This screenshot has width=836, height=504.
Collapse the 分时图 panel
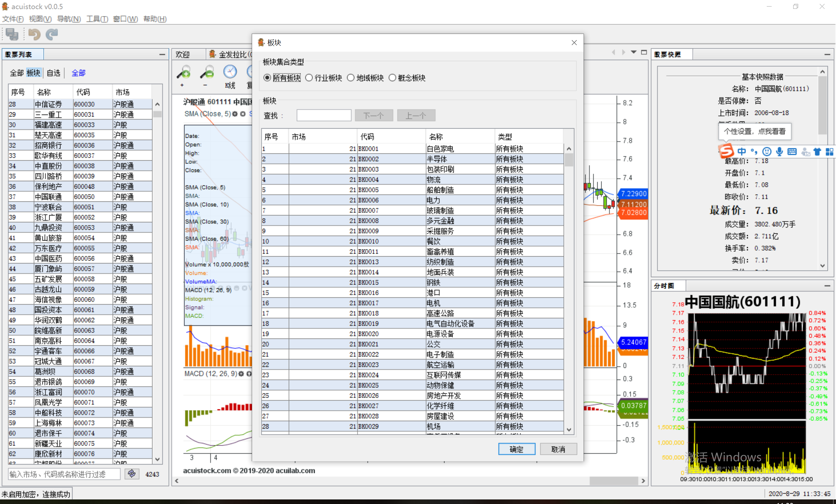[827, 286]
